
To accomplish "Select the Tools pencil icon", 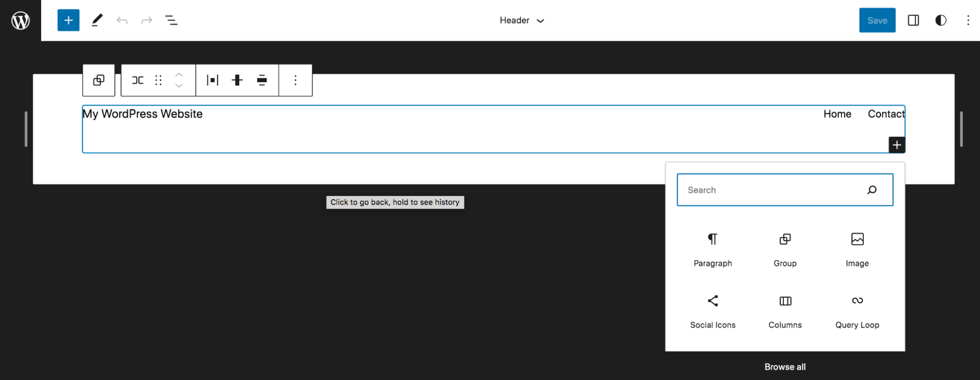I will (97, 20).
